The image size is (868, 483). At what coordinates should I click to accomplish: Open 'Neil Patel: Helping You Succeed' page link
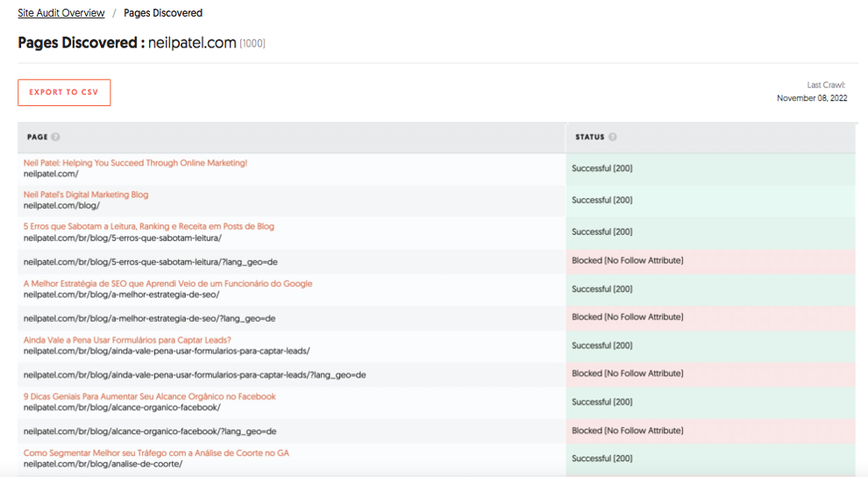click(135, 163)
